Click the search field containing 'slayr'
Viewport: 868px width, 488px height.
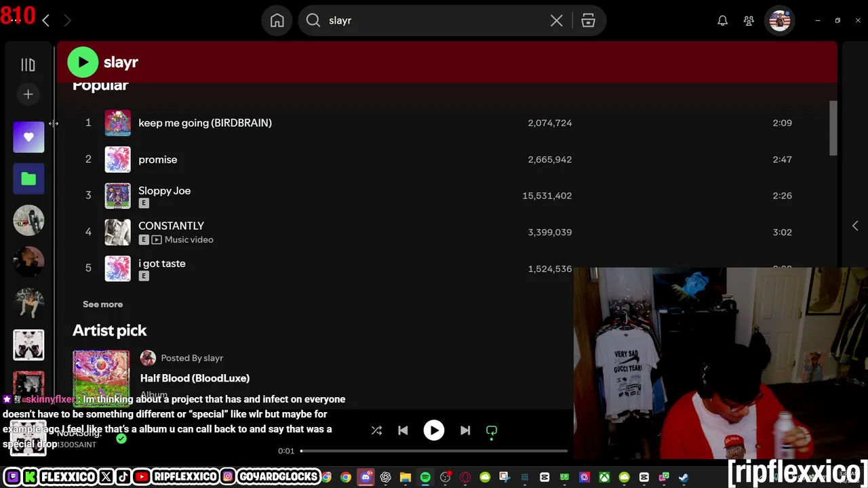pos(434,20)
